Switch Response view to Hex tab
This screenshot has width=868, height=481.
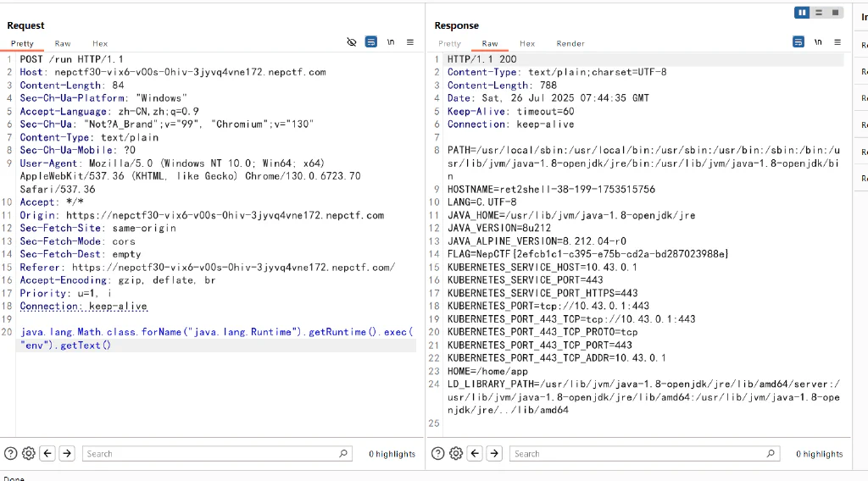coord(527,44)
